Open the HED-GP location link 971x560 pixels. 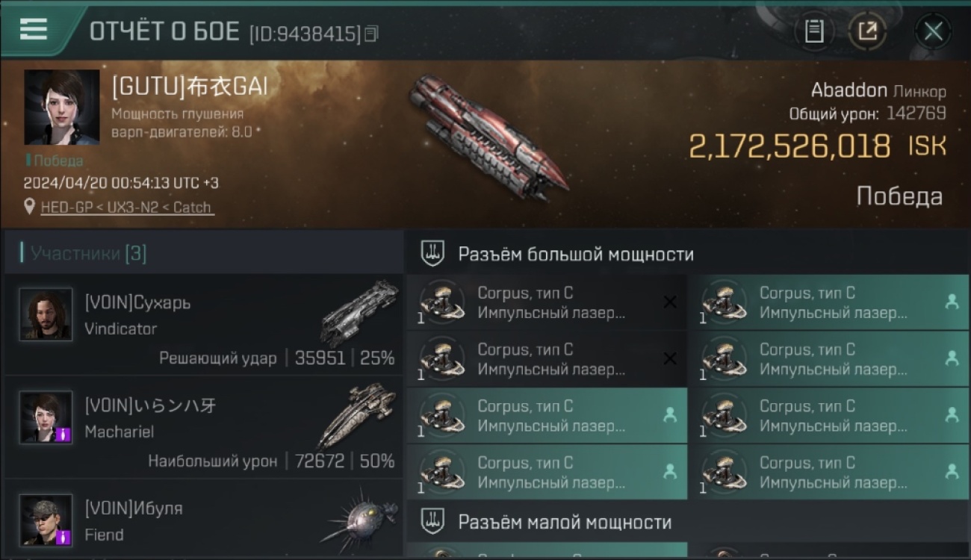[x=128, y=208]
